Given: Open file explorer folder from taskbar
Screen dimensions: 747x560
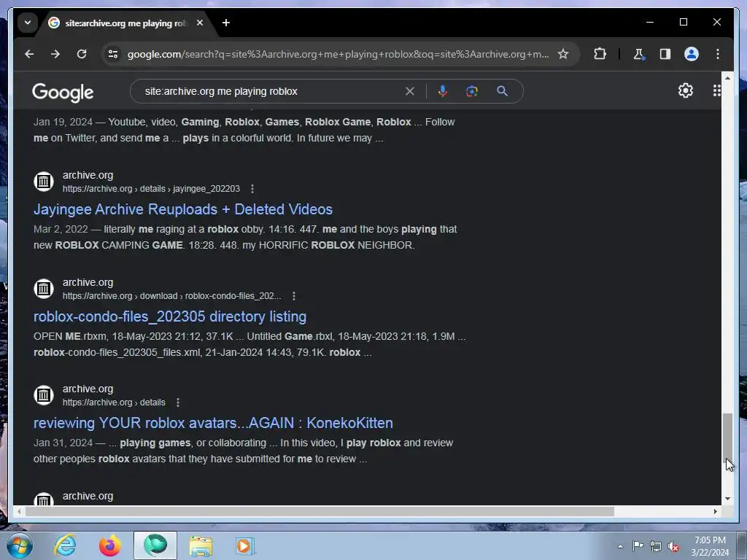Looking at the screenshot, I should click(x=201, y=545).
